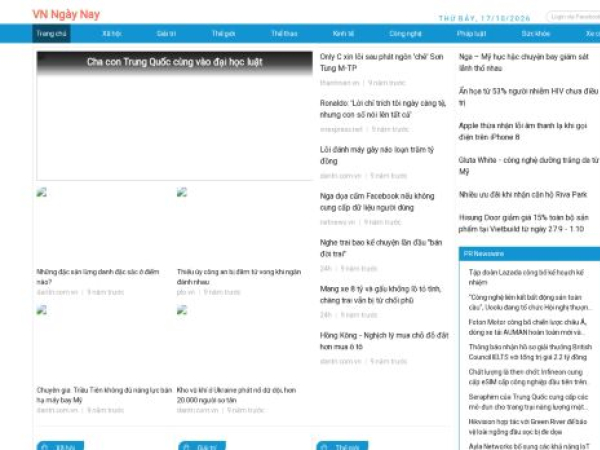Select the Thế giới item in the top navigation bar
This screenshot has height=450, width=600.
tap(223, 34)
